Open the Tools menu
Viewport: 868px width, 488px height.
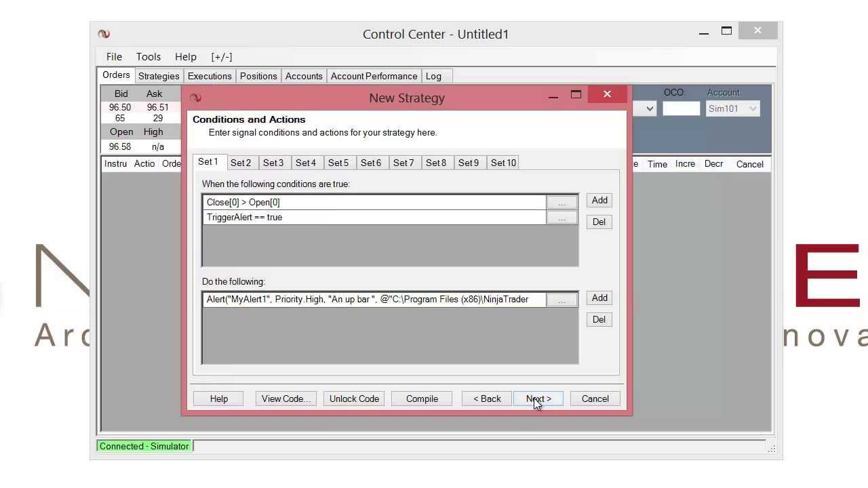149,57
